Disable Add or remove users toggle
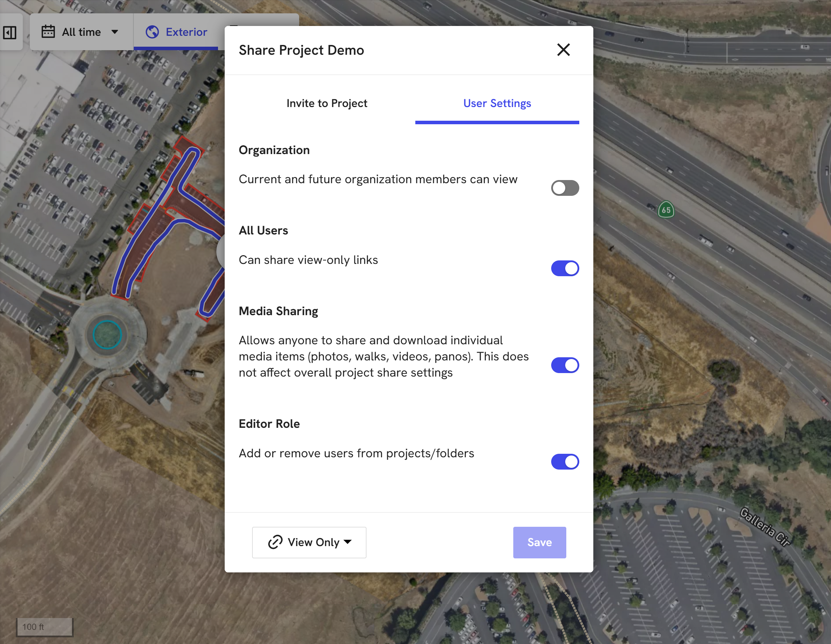 pyautogui.click(x=565, y=462)
